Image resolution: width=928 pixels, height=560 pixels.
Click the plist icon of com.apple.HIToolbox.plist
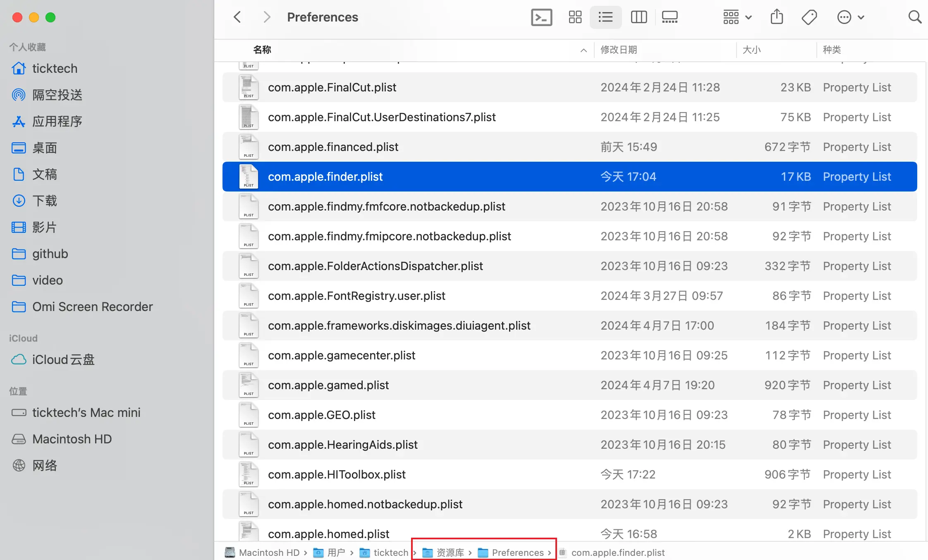(x=249, y=474)
